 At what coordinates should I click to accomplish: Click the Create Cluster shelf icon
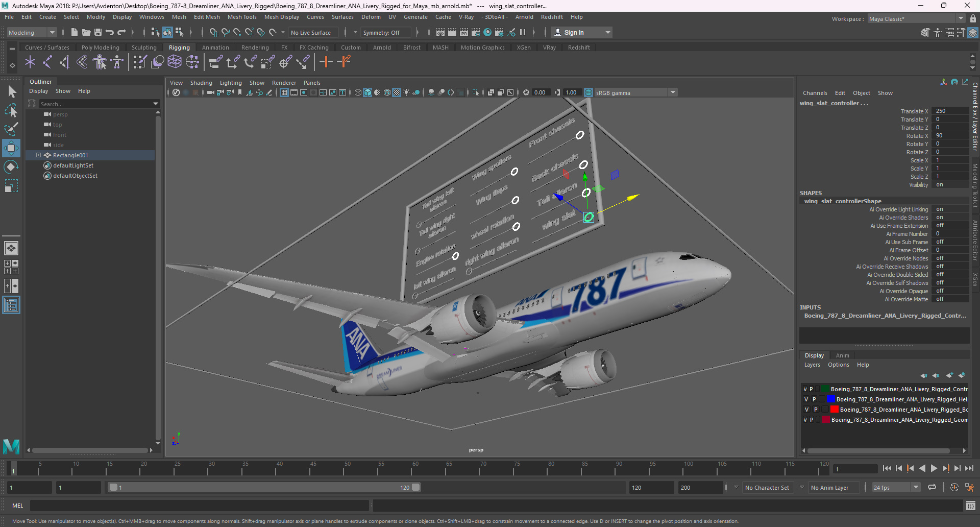pyautogui.click(x=192, y=62)
